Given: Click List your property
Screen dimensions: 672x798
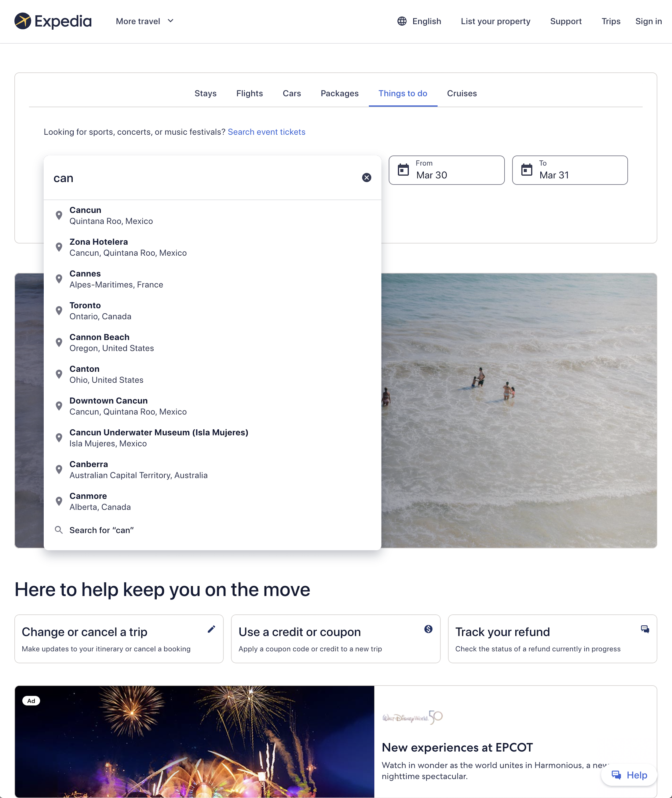Looking at the screenshot, I should click(495, 22).
